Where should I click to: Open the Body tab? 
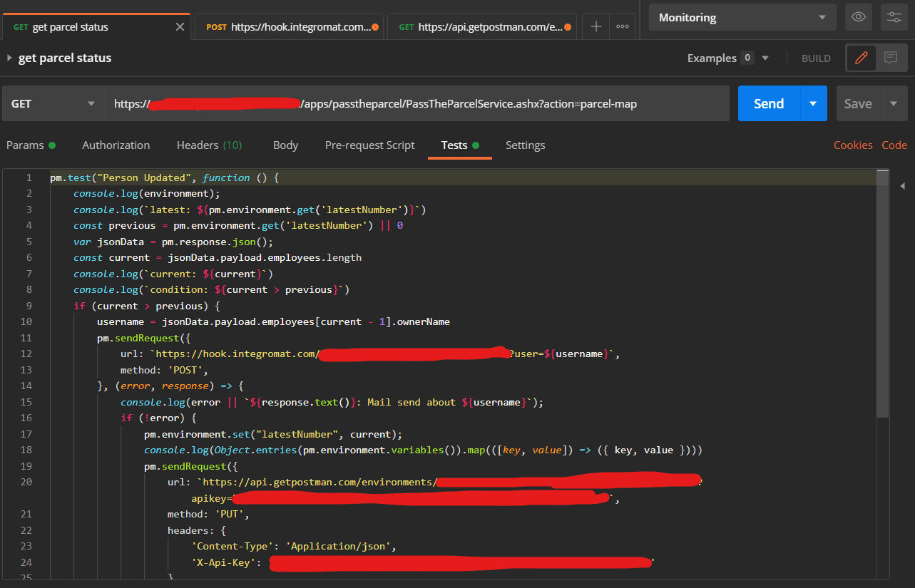[285, 145]
